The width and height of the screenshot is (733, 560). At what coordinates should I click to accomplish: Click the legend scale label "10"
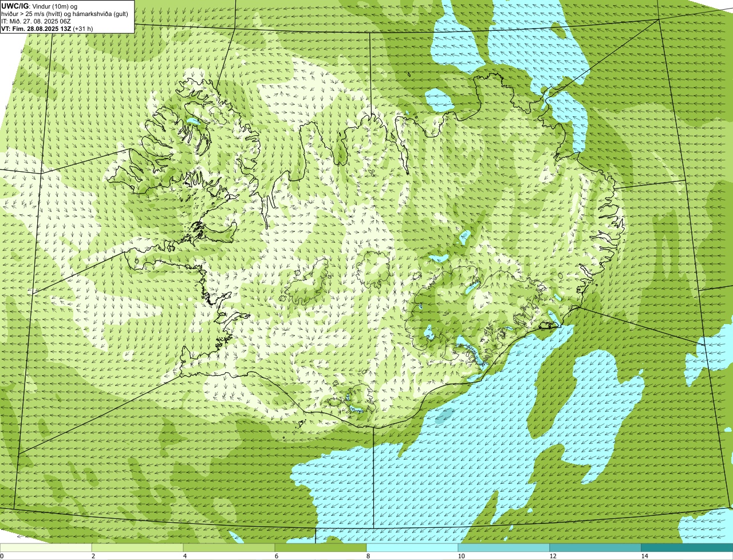(x=460, y=556)
